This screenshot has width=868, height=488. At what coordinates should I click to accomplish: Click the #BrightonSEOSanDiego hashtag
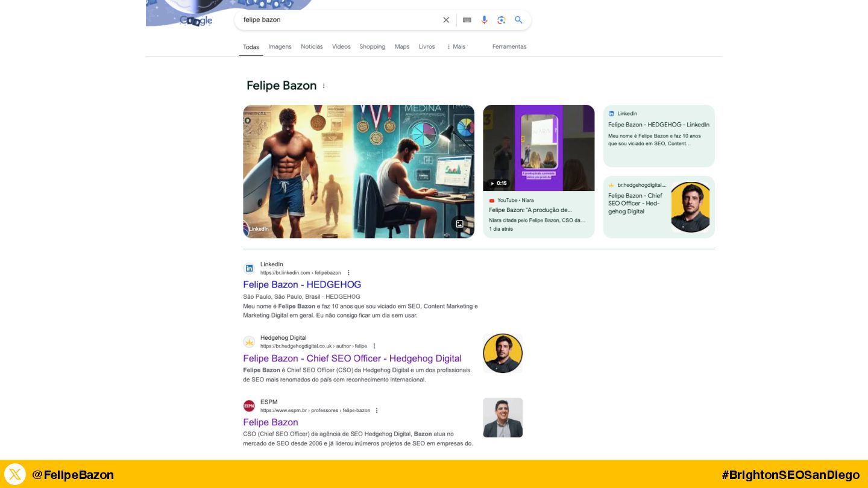point(790,475)
